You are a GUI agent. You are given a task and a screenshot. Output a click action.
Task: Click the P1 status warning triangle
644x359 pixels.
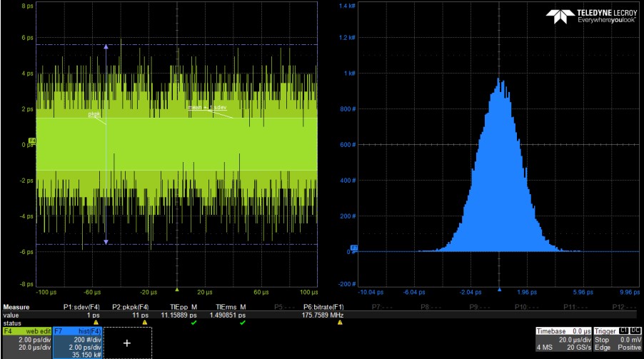(96, 322)
